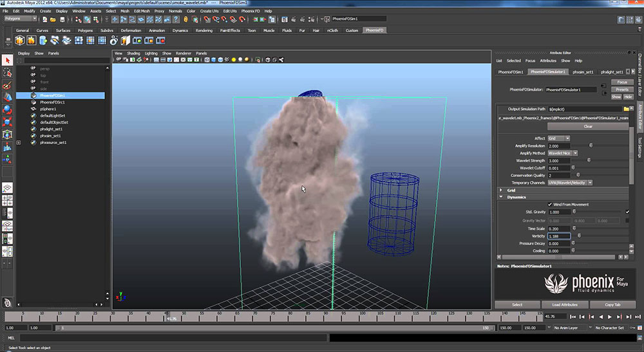Click the lock selection padlock icon
The width and height of the screenshot is (644, 352).
click(185, 19)
